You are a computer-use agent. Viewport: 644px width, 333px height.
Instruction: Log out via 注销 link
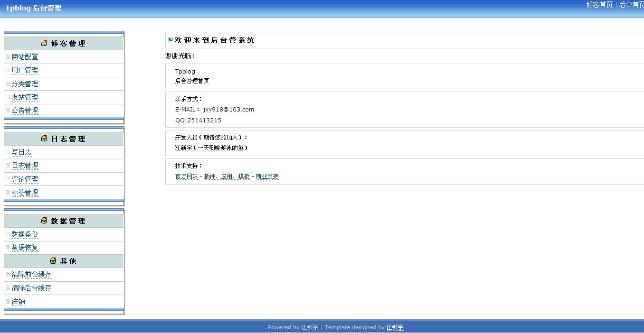click(x=18, y=302)
